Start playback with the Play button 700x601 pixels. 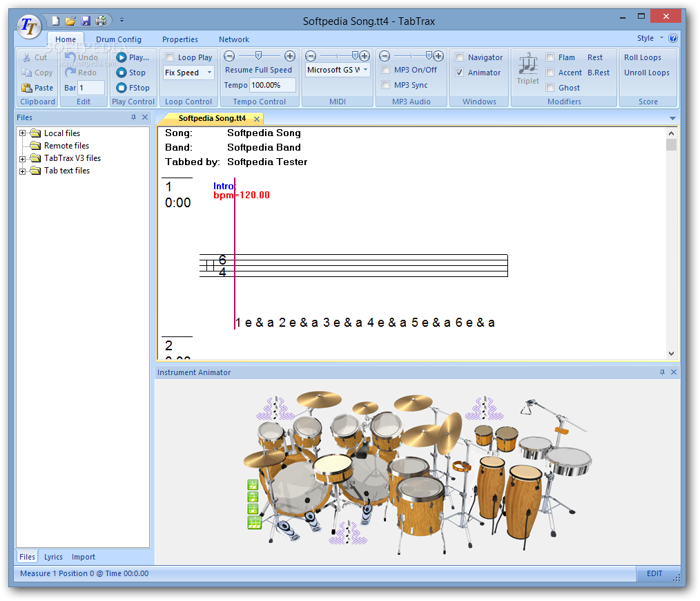coord(133,57)
